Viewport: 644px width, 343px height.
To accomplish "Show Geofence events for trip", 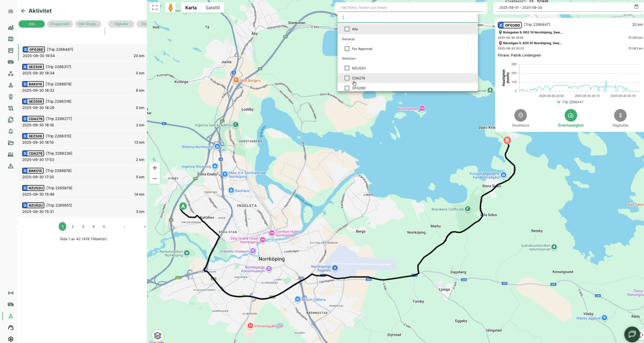I will [x=520, y=118].
